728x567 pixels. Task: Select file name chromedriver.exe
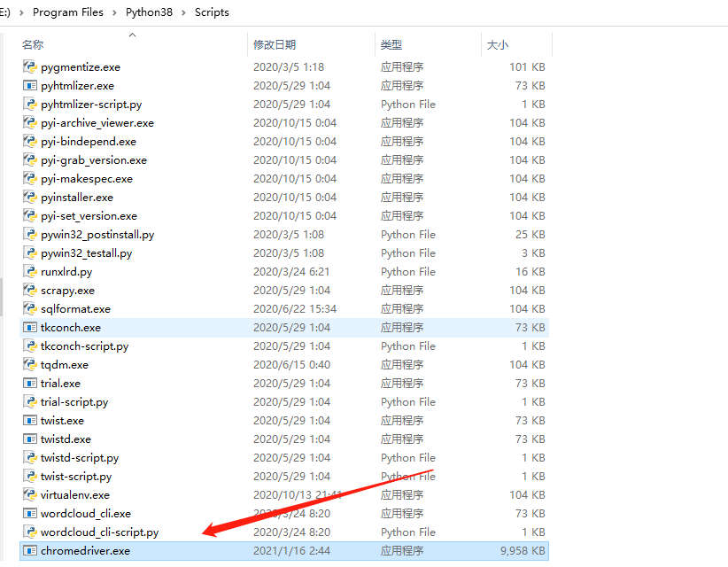pos(85,550)
